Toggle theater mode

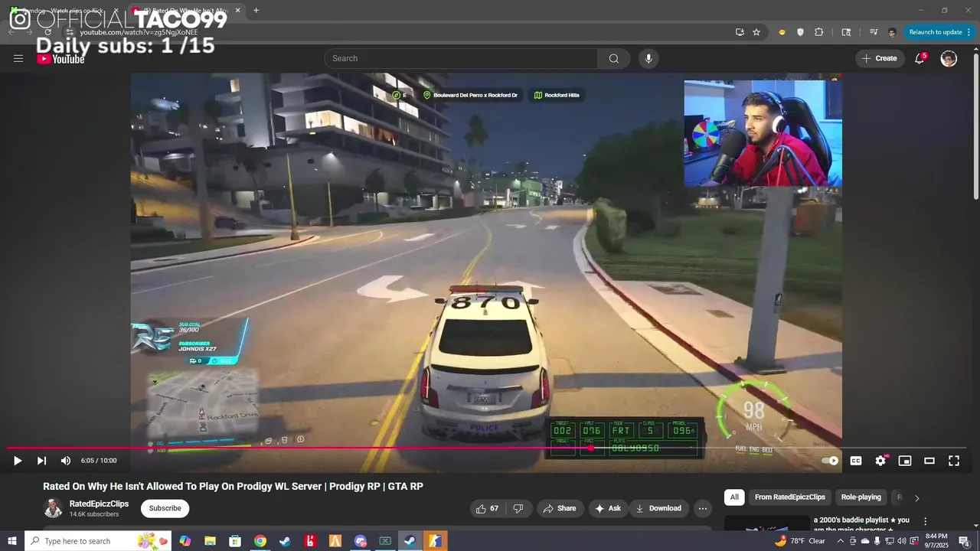(x=929, y=461)
